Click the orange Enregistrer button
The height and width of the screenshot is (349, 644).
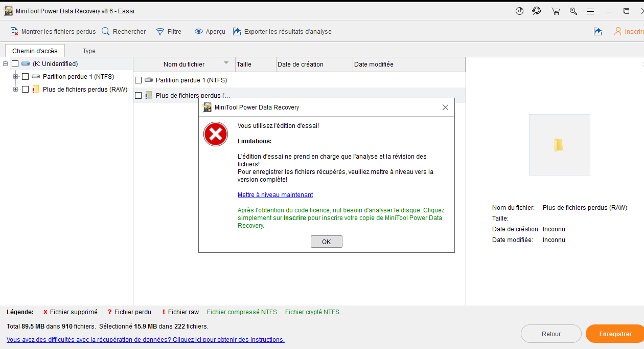615,334
